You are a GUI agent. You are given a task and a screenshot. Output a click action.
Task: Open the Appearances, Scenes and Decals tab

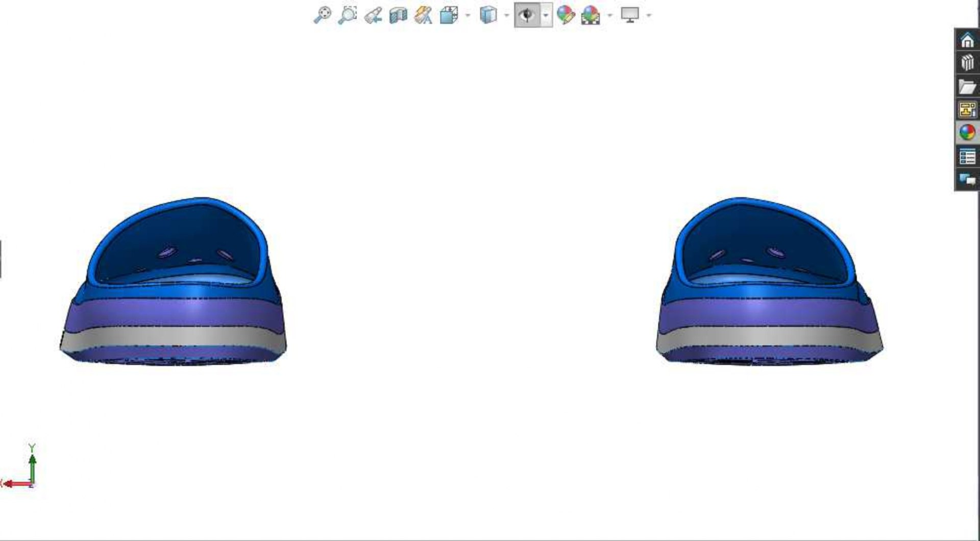pyautogui.click(x=967, y=133)
